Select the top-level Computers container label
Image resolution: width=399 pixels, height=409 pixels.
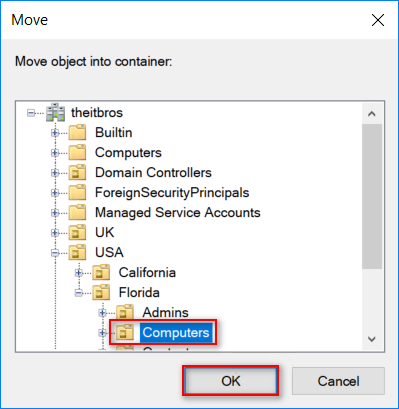coord(128,153)
